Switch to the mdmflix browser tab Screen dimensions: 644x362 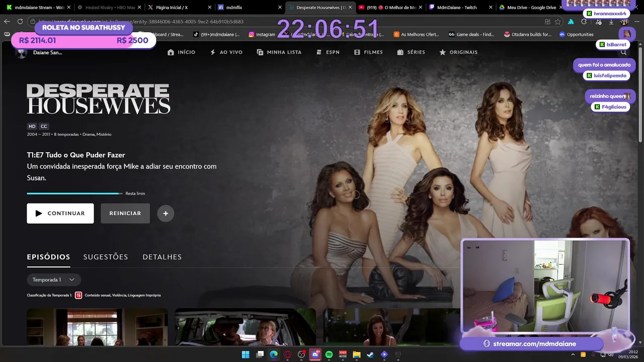[249, 8]
